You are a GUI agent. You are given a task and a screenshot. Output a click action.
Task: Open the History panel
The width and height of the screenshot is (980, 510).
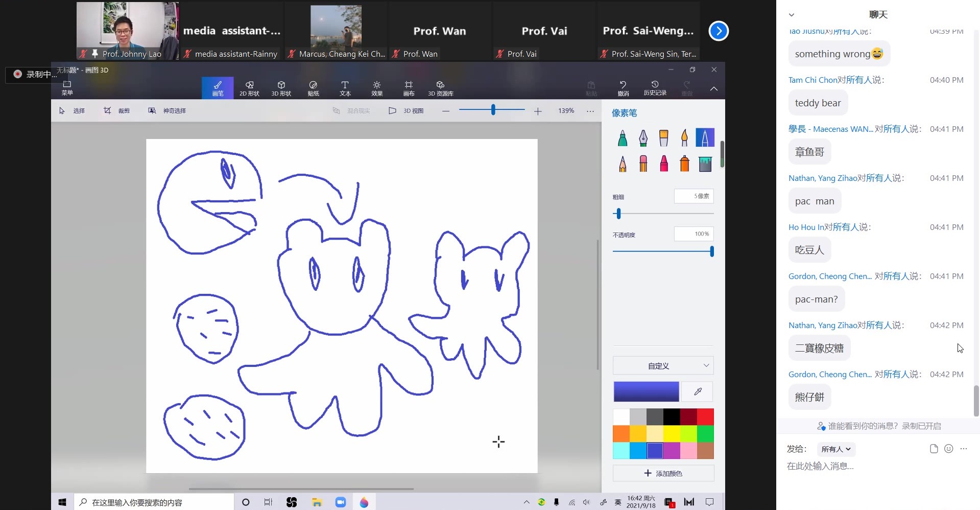(655, 88)
